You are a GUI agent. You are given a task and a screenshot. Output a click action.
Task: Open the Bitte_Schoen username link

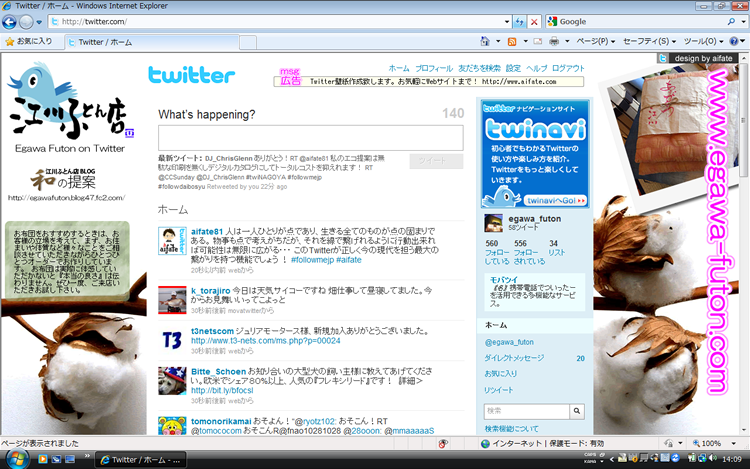pos(218,371)
